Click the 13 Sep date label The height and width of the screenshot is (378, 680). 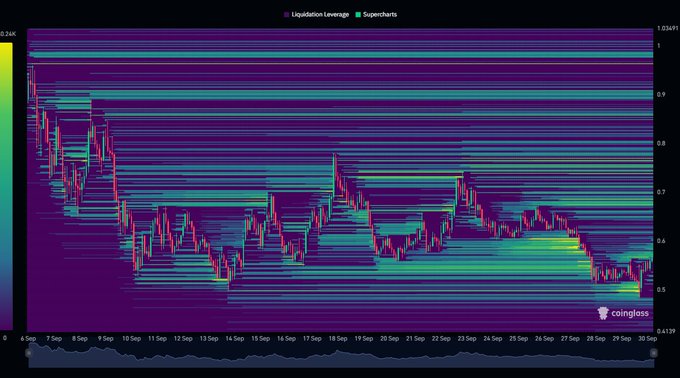pyautogui.click(x=209, y=339)
